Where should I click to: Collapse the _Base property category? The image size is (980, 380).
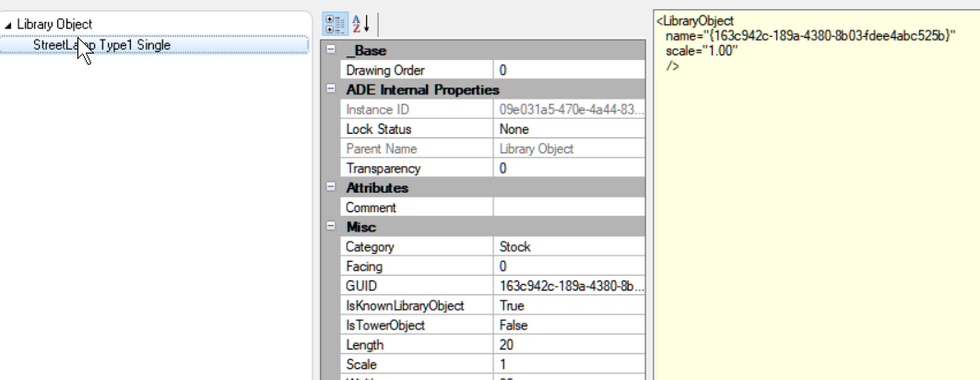[331, 50]
